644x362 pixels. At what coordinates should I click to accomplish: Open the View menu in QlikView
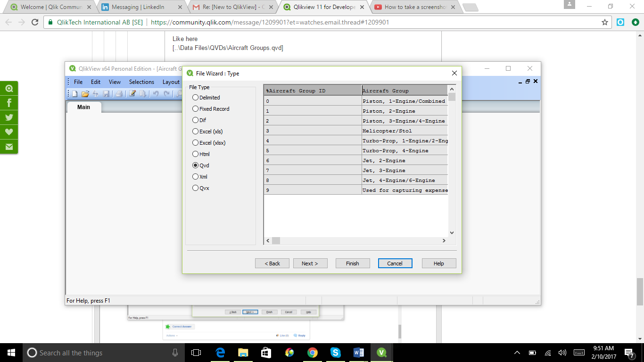point(115,82)
